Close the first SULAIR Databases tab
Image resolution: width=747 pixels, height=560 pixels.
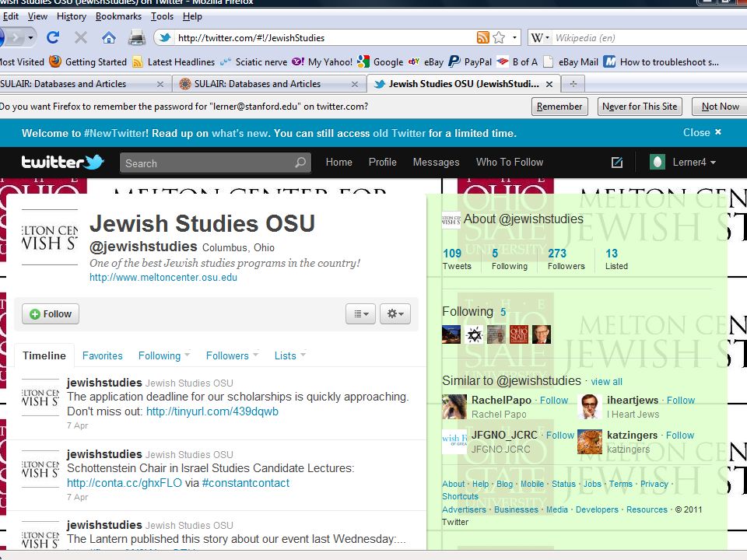(x=160, y=84)
